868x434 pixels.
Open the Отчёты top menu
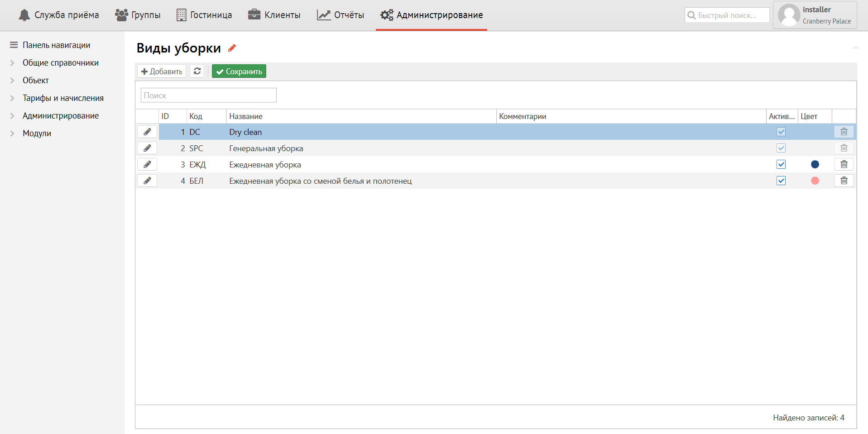pos(340,15)
